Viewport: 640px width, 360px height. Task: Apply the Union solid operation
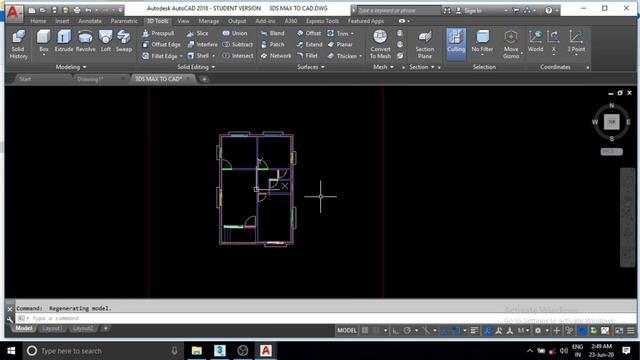[x=235, y=33]
